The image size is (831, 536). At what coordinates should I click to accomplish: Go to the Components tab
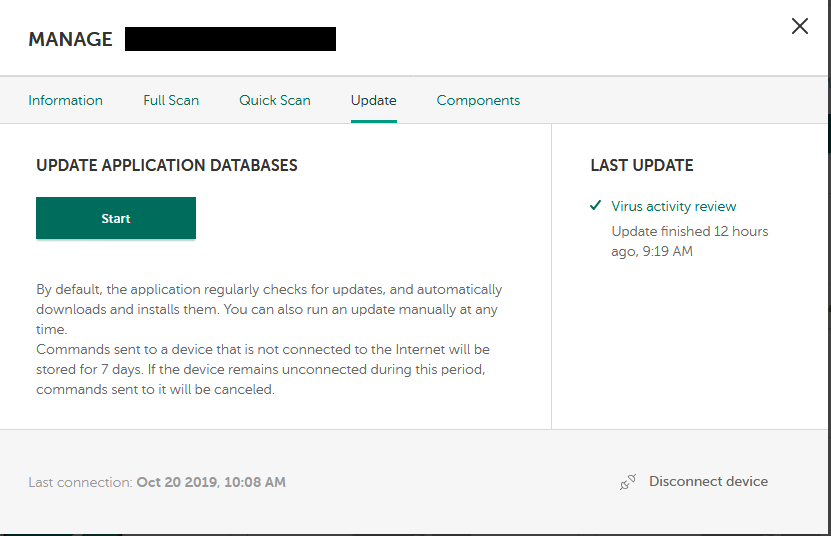coord(478,100)
